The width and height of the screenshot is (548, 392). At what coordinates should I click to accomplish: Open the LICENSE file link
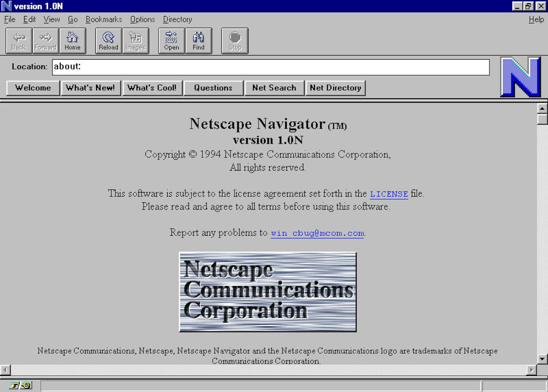389,194
